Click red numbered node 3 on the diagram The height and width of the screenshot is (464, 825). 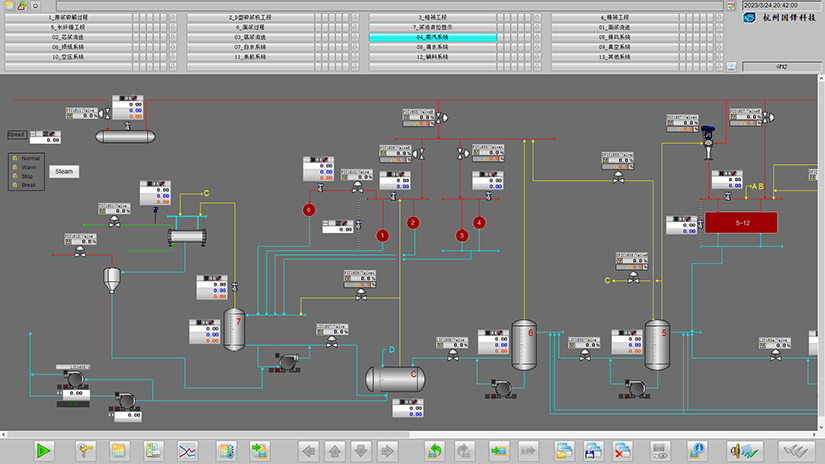click(462, 236)
